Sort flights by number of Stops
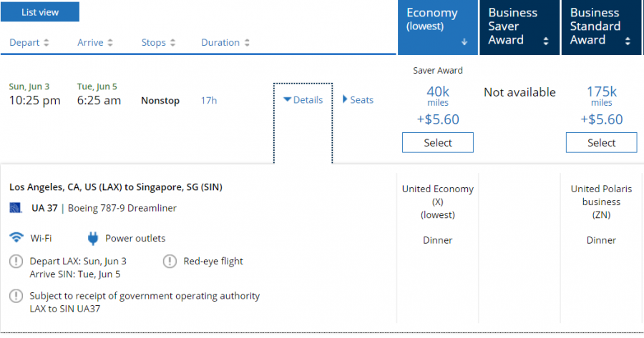Screen dimensions: 644x338 (159, 42)
